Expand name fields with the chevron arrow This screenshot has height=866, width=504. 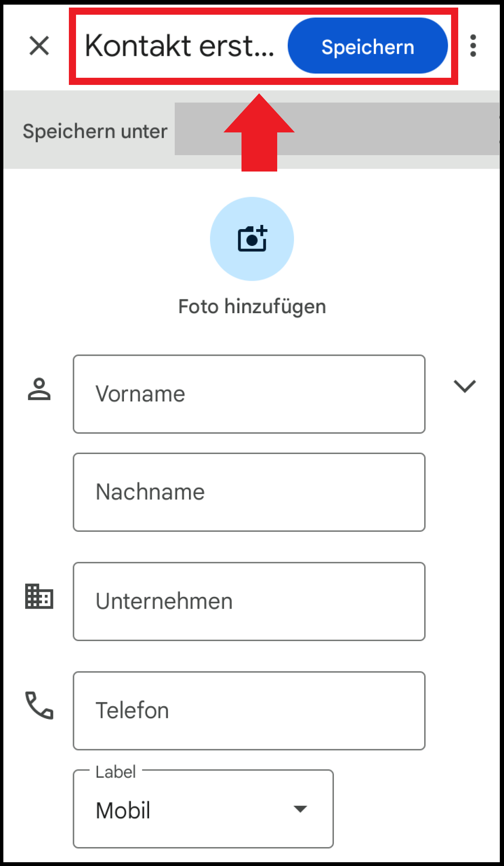465,386
